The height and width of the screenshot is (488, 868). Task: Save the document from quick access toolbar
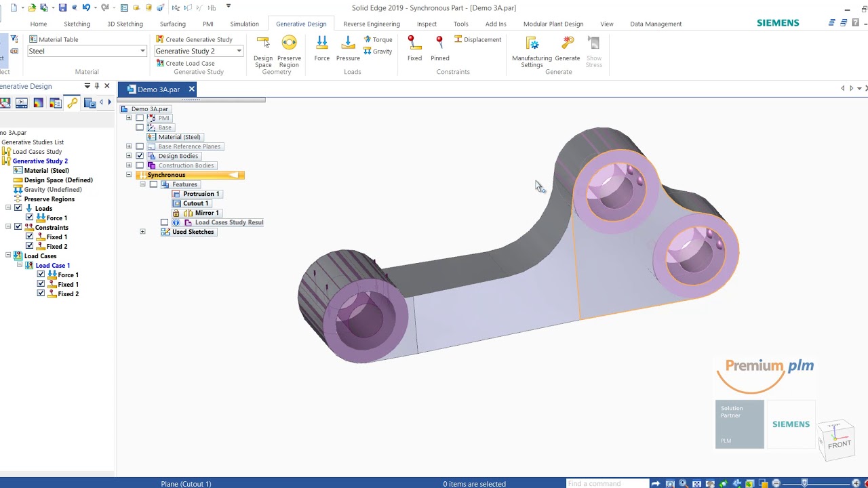[x=62, y=7]
